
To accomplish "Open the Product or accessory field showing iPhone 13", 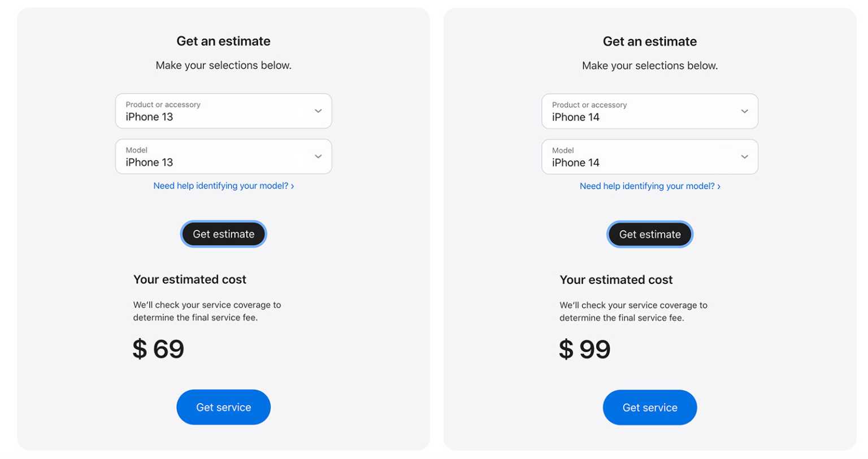I will [x=215, y=111].
